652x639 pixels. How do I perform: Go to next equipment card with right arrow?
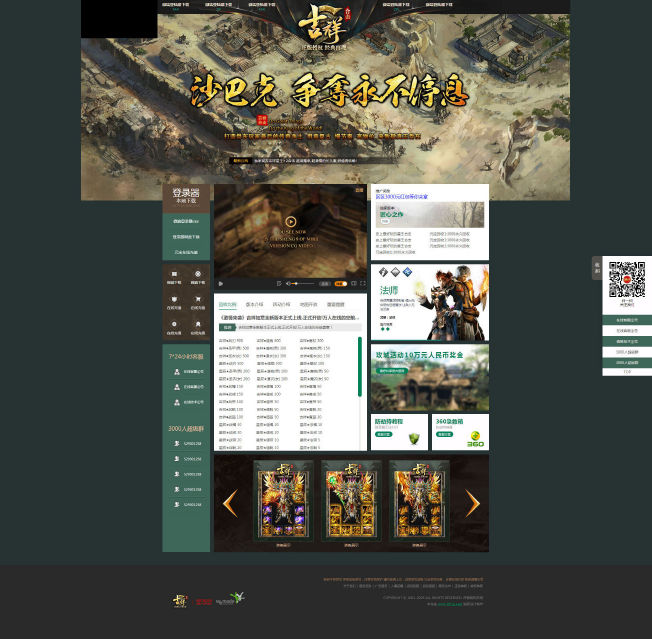tap(472, 503)
